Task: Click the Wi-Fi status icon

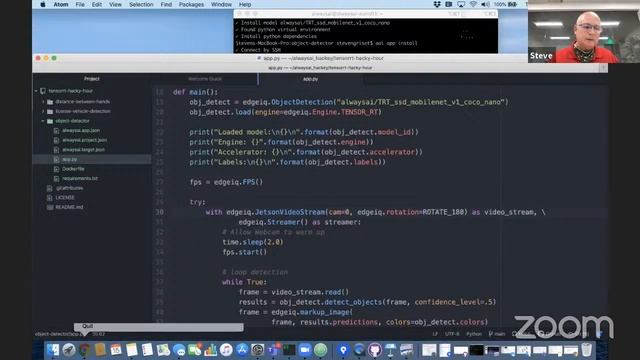Action: coord(473,4)
